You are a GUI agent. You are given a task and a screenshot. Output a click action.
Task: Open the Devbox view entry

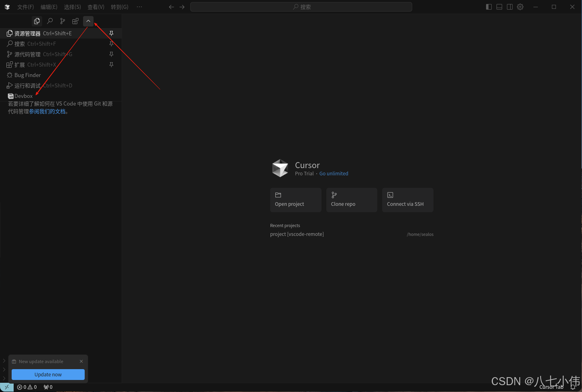[x=61, y=96]
